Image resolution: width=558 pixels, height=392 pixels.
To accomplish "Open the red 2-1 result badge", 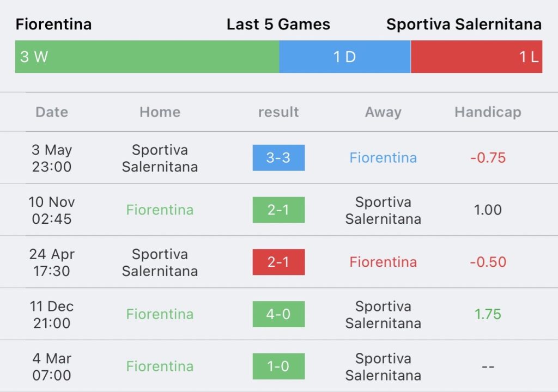I will click(x=278, y=262).
